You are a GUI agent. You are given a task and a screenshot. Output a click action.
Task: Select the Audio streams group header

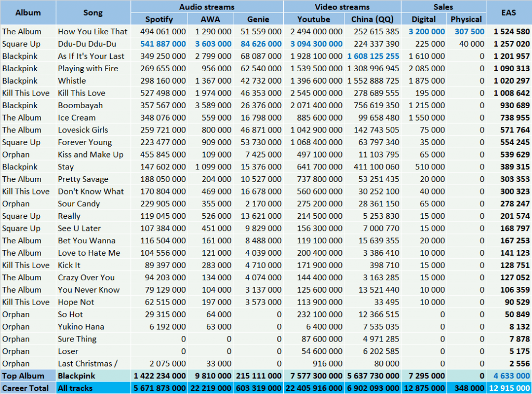coord(207,7)
